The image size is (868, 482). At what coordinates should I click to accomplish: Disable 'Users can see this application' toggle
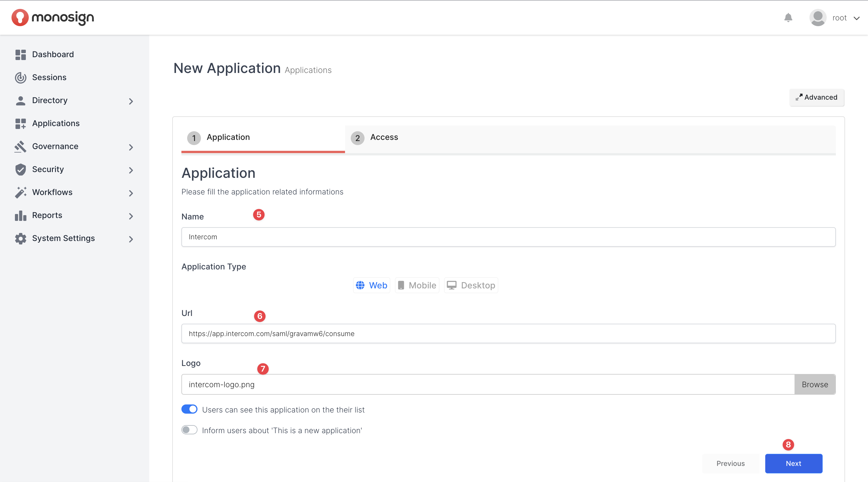(189, 409)
